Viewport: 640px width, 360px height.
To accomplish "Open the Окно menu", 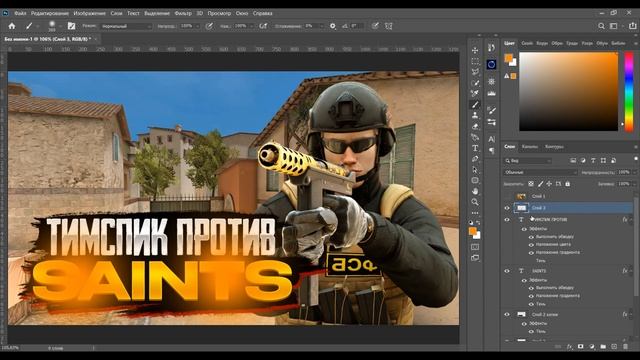I will [x=242, y=13].
